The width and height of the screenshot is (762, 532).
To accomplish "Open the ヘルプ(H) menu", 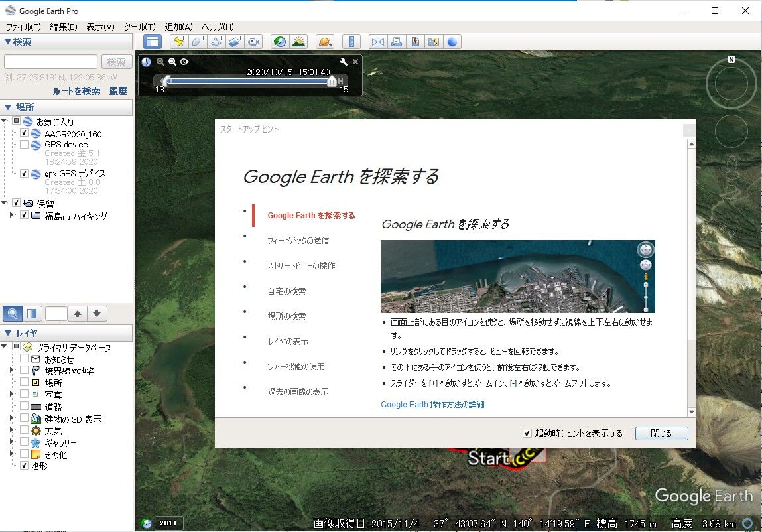I will coord(218,27).
